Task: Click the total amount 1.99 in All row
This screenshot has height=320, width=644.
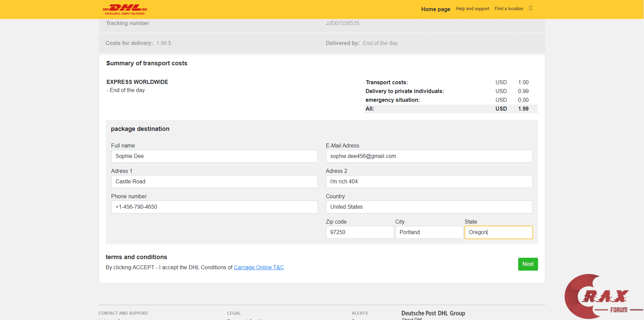Action: click(523, 109)
